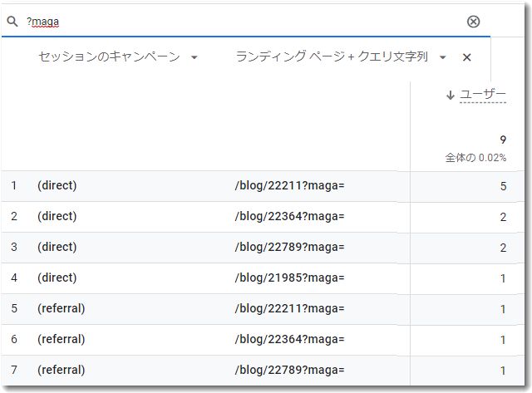Click the セッションのキャンペーン dimension label
Viewport: 532px width, 393px height.
click(109, 56)
